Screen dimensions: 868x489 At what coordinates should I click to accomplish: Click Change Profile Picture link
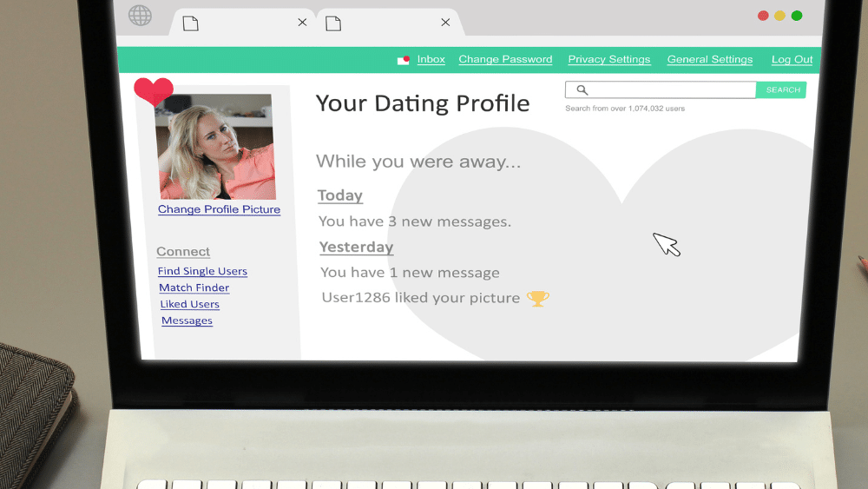220,209
